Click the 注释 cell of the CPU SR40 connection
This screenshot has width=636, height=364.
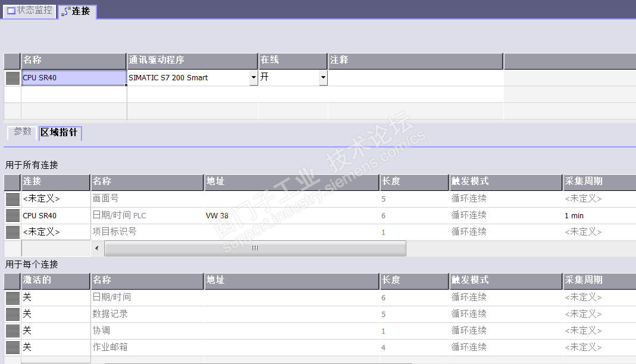click(x=415, y=77)
